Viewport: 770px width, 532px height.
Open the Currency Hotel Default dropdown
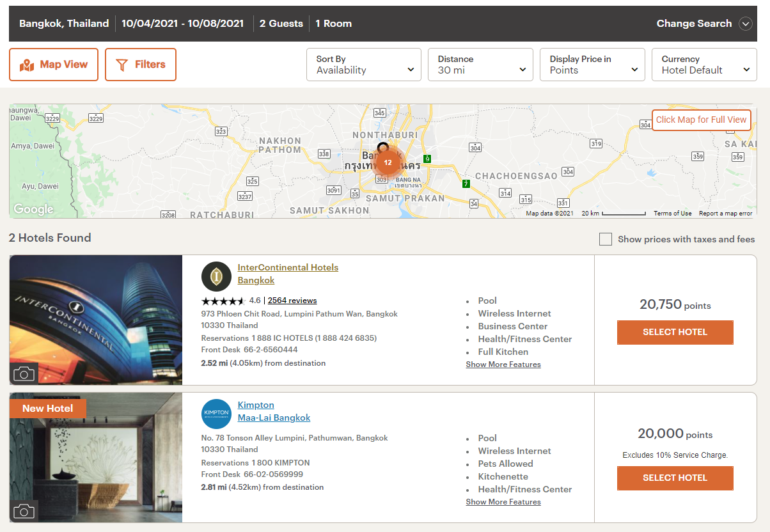tap(704, 65)
